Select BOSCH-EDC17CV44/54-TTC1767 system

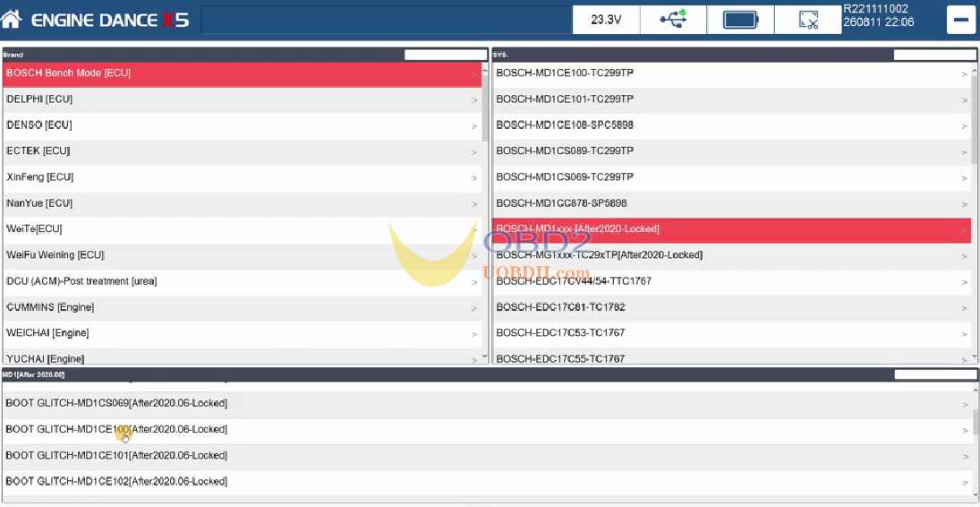pyautogui.click(x=732, y=282)
